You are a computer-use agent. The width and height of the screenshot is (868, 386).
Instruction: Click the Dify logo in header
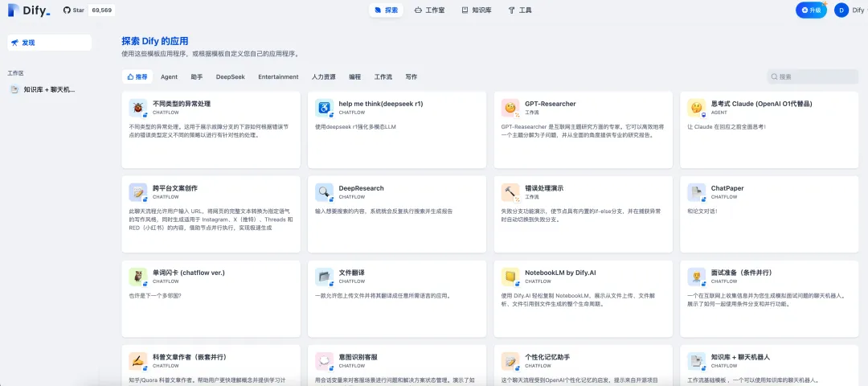coord(29,10)
